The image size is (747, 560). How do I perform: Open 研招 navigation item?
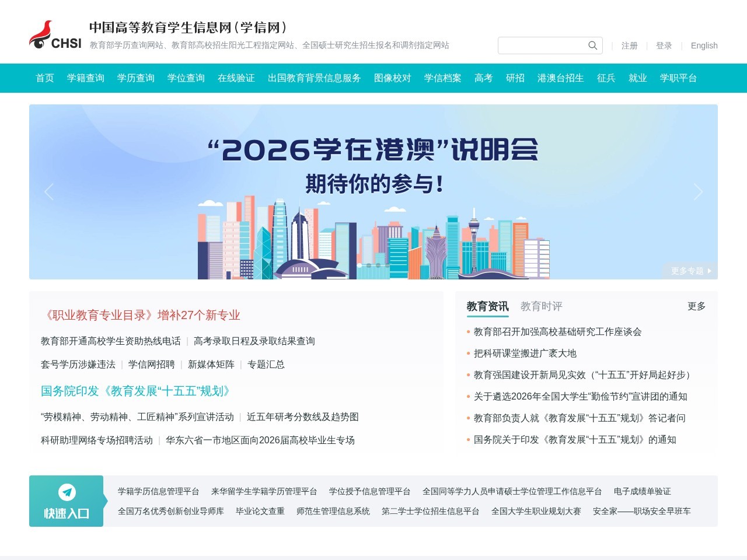515,78
